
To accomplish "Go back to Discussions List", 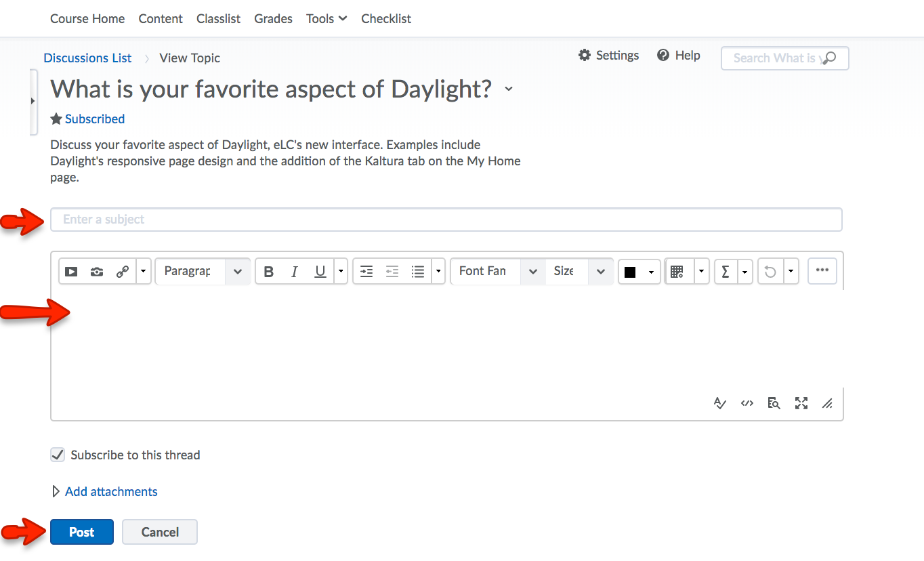I will (x=87, y=58).
